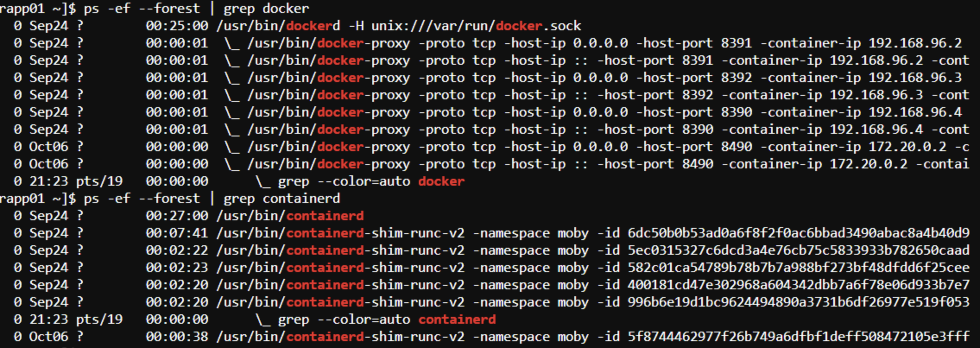
Task: Click the red 'containerd' in grep --color=auto containerd
Action: click(457, 320)
